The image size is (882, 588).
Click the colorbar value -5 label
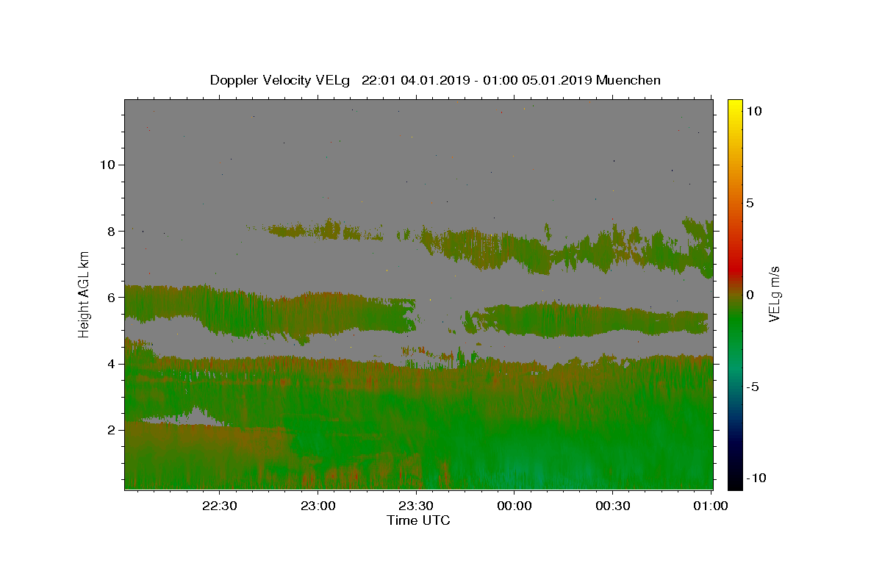[752, 387]
